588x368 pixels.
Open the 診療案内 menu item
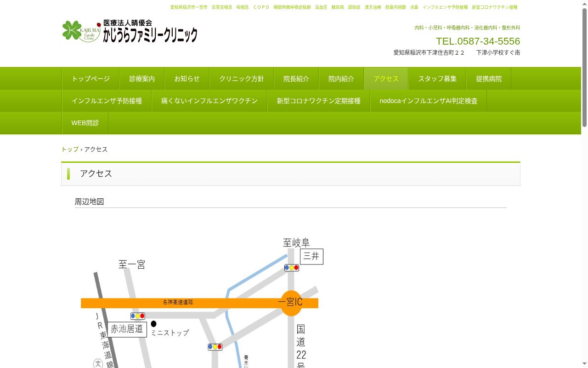[142, 79]
